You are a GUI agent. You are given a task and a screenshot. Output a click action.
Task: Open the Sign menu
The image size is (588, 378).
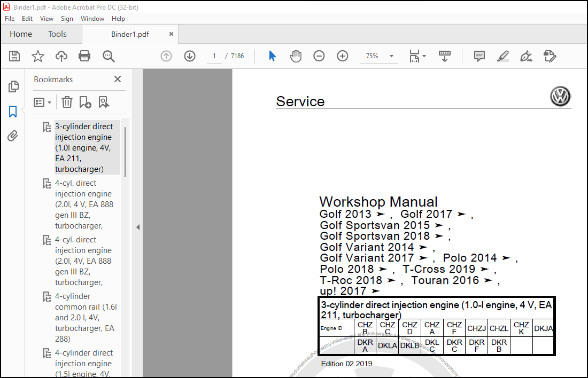point(67,19)
